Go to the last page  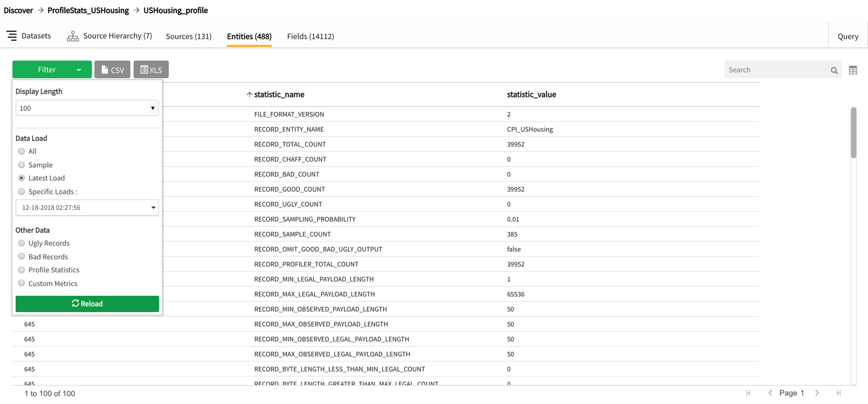[x=839, y=393]
